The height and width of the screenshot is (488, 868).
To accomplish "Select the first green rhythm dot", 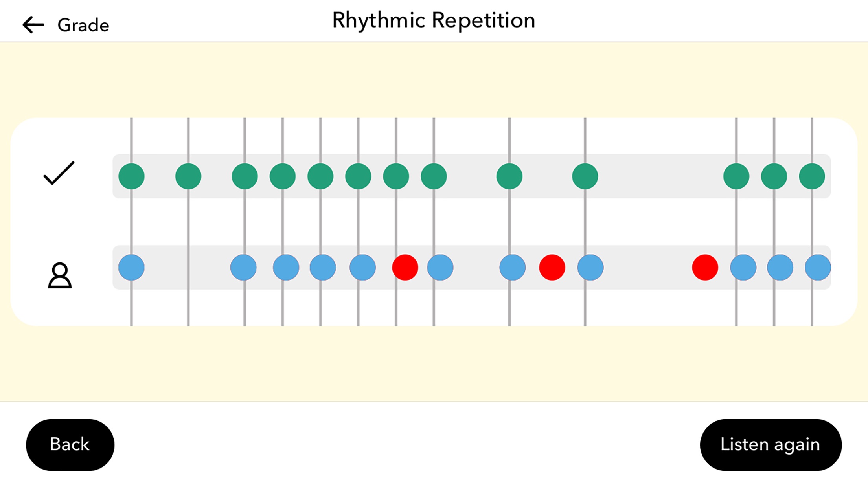I will [x=130, y=175].
